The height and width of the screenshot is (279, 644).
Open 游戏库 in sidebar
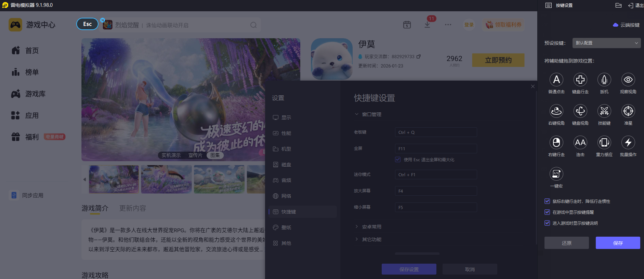tap(28, 94)
